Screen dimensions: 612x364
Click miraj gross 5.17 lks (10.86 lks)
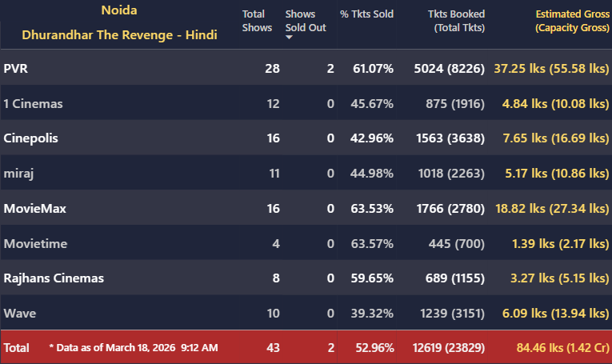(x=558, y=174)
